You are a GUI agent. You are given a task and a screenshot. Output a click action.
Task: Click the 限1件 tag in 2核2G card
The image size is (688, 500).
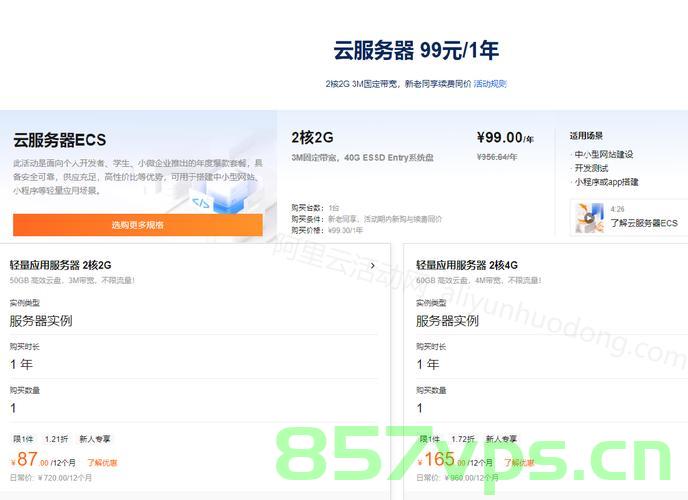tap(23, 439)
